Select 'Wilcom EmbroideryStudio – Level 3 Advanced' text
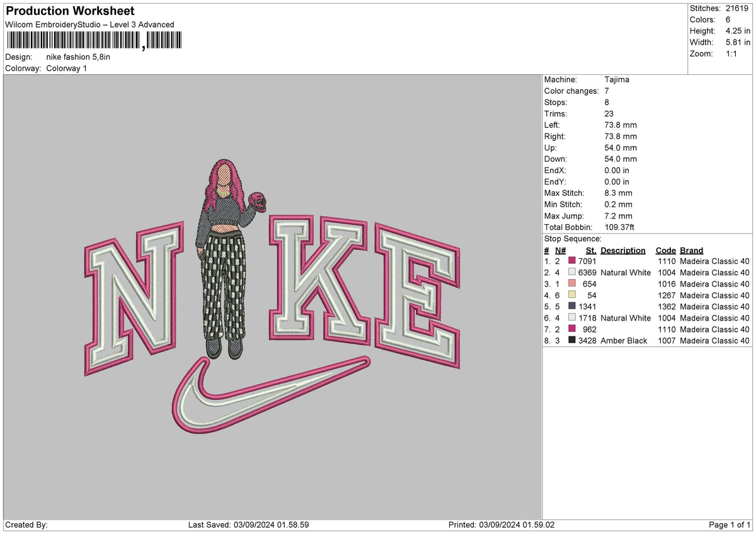 click(x=89, y=25)
